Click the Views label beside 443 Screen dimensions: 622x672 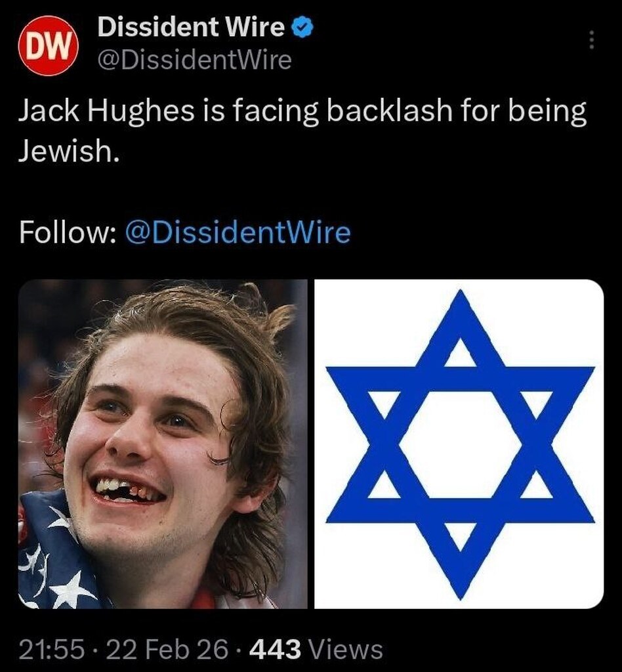(346, 649)
